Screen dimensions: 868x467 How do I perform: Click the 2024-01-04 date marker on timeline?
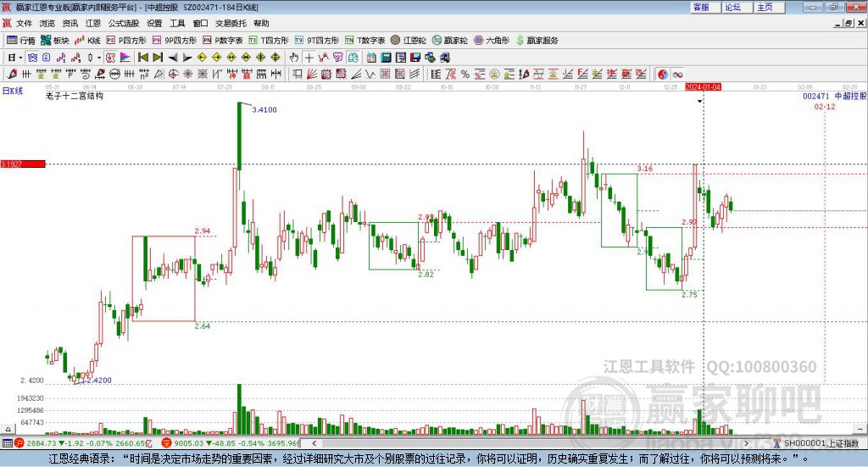[702, 86]
